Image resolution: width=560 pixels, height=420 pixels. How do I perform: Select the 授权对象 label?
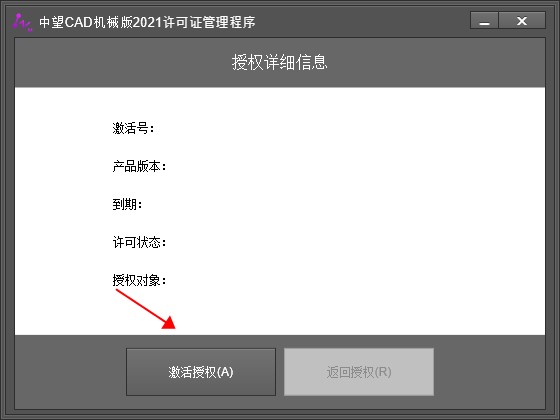139,280
